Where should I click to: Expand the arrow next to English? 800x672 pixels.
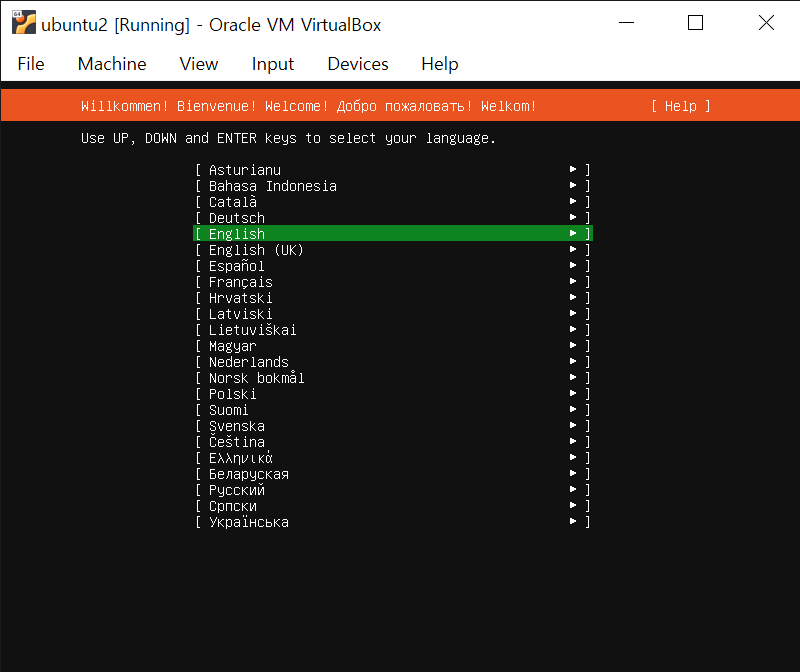click(x=574, y=233)
